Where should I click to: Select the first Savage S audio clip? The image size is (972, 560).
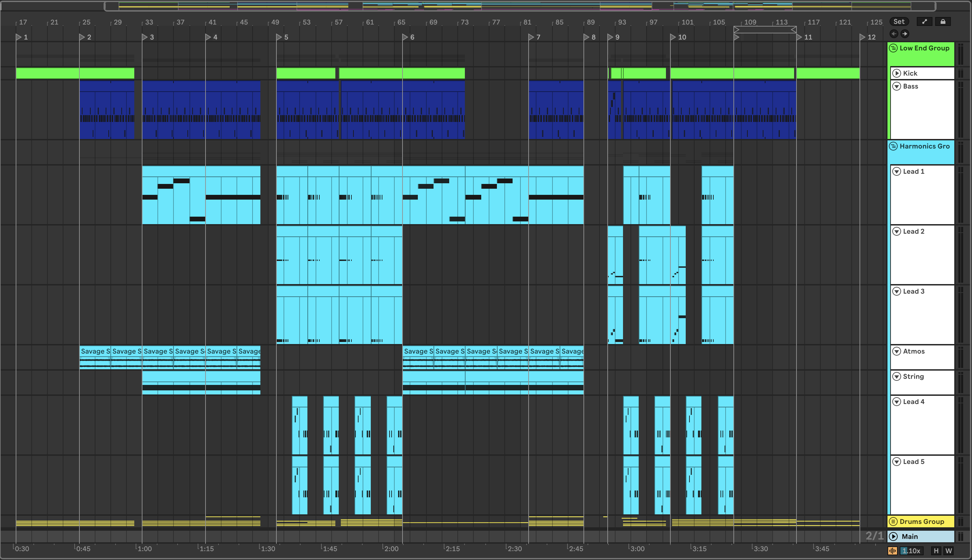95,351
